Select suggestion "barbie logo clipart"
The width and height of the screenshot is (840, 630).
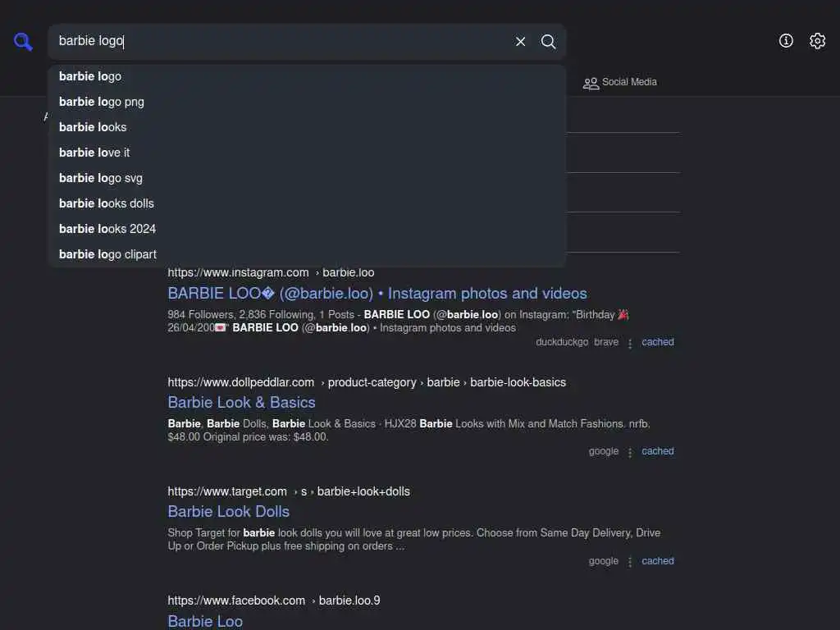click(307, 254)
